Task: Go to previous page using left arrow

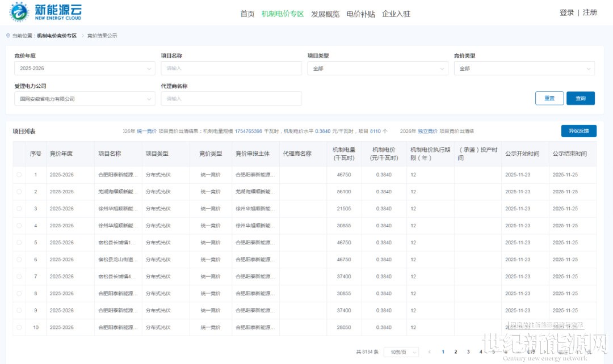Action: click(430, 352)
